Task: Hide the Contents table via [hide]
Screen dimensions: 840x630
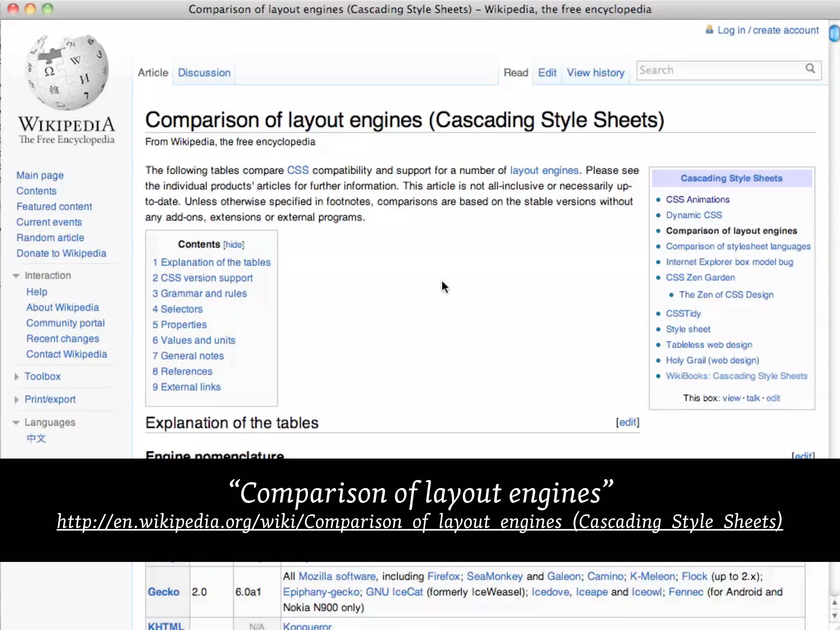Action: click(234, 245)
